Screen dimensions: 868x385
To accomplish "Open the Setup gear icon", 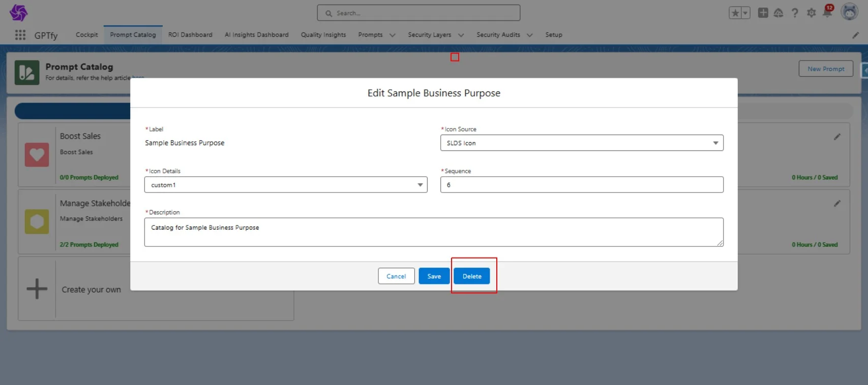I will click(x=811, y=13).
